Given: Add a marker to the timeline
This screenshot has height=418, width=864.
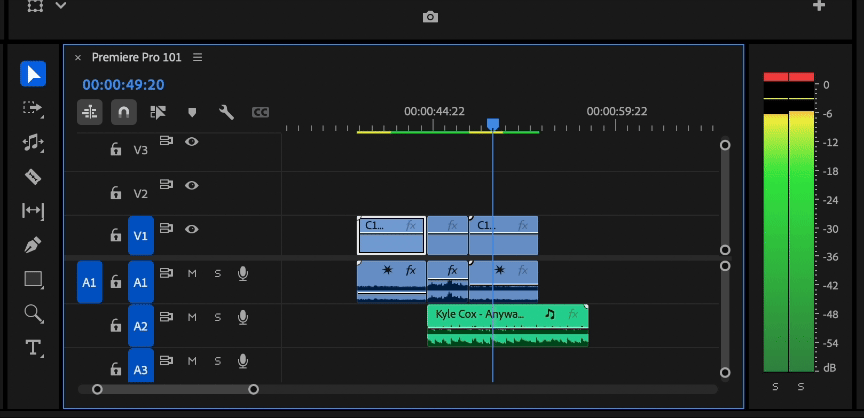Looking at the screenshot, I should pos(192,112).
